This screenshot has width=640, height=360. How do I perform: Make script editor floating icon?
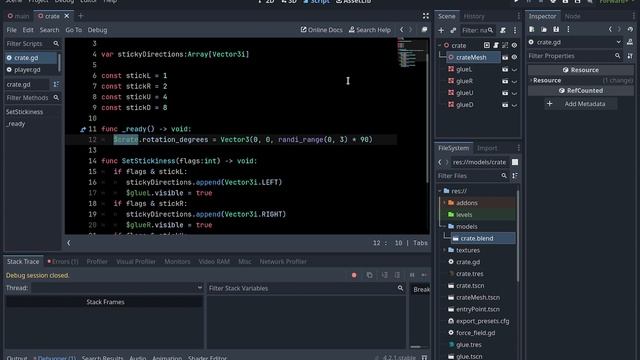click(424, 30)
